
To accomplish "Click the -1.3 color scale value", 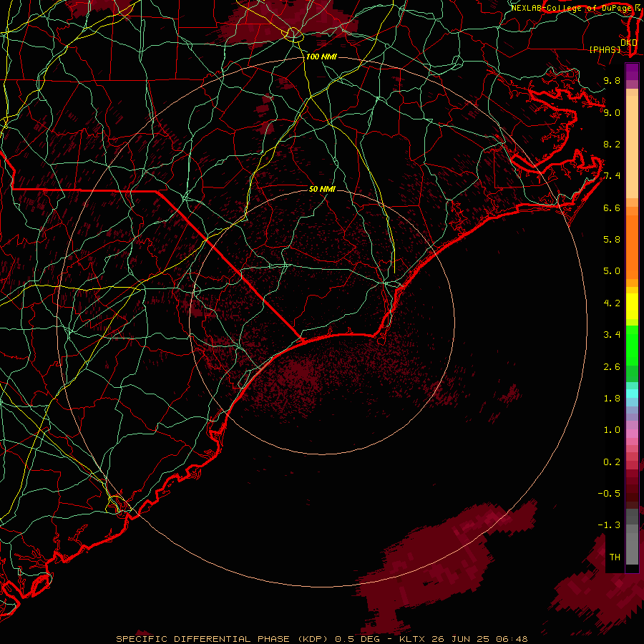I will 609,525.
